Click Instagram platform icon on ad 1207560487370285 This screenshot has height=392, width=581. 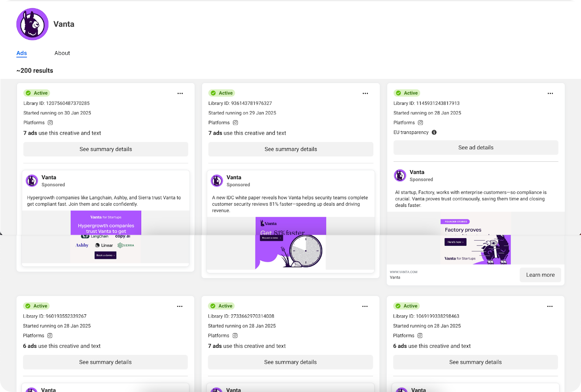50,123
